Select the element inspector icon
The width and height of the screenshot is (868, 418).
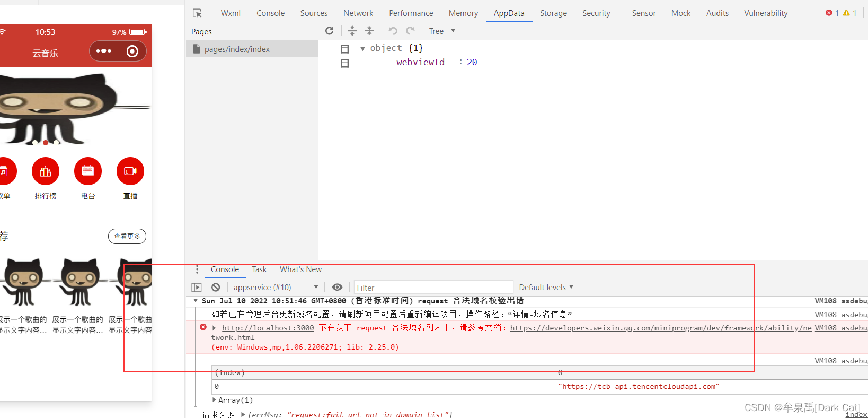(x=197, y=13)
